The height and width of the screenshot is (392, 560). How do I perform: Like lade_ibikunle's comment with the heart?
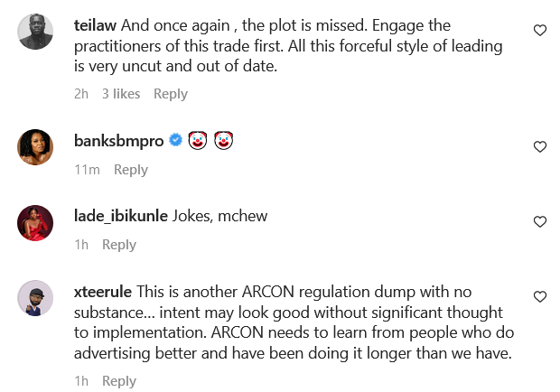tap(540, 221)
